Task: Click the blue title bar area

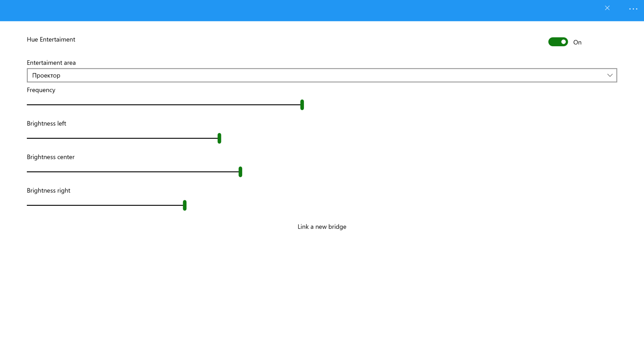Action: point(302,10)
